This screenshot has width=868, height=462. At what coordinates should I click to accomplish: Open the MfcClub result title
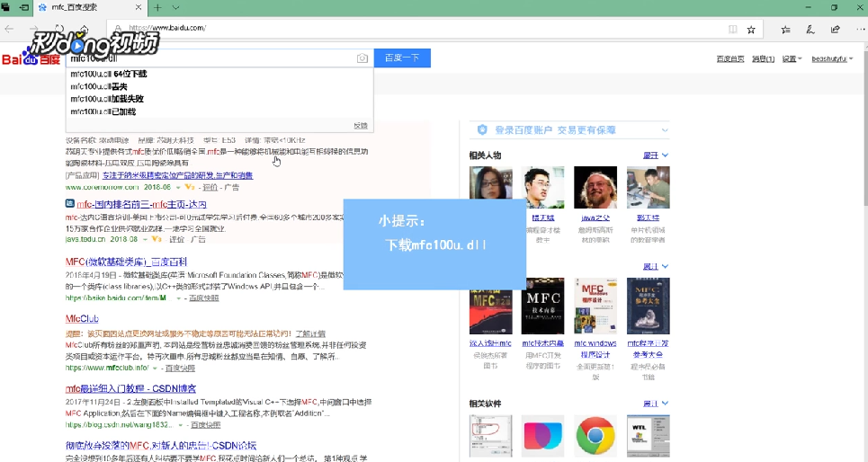[82, 319]
